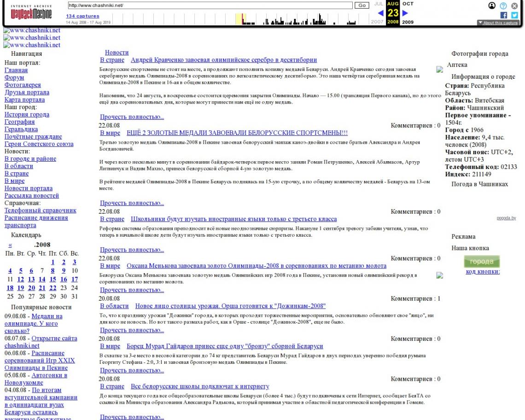
Task: Go to 'География' page
Action: point(19,122)
